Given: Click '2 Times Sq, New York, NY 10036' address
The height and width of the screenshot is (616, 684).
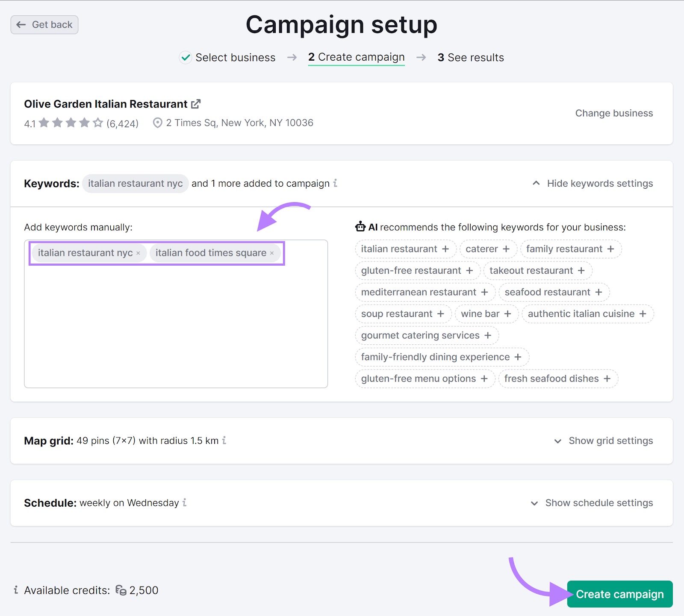Looking at the screenshot, I should pyautogui.click(x=239, y=123).
